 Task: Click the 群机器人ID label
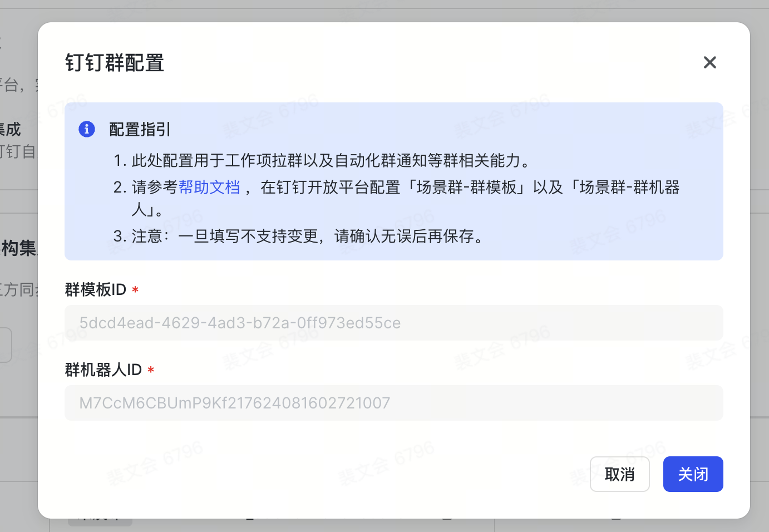coord(103,370)
